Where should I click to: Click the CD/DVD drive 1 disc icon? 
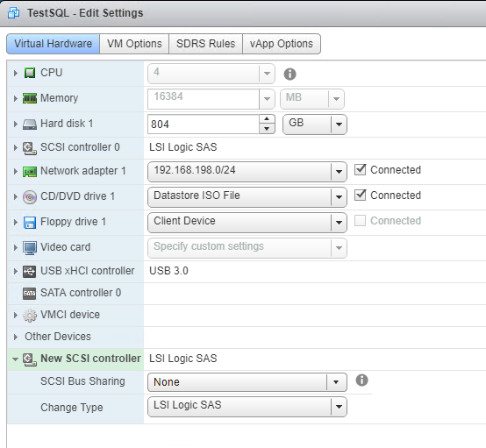pyautogui.click(x=30, y=197)
